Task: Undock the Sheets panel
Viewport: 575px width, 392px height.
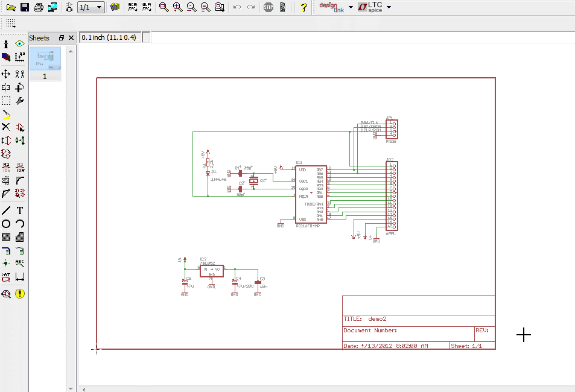Action: click(61, 38)
